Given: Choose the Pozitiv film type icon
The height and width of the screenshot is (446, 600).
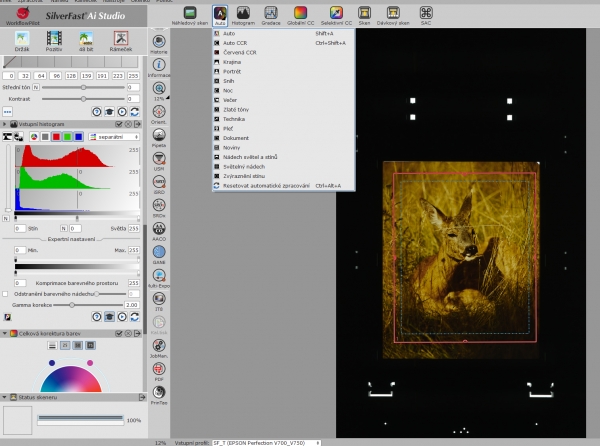Looking at the screenshot, I should tap(54, 41).
